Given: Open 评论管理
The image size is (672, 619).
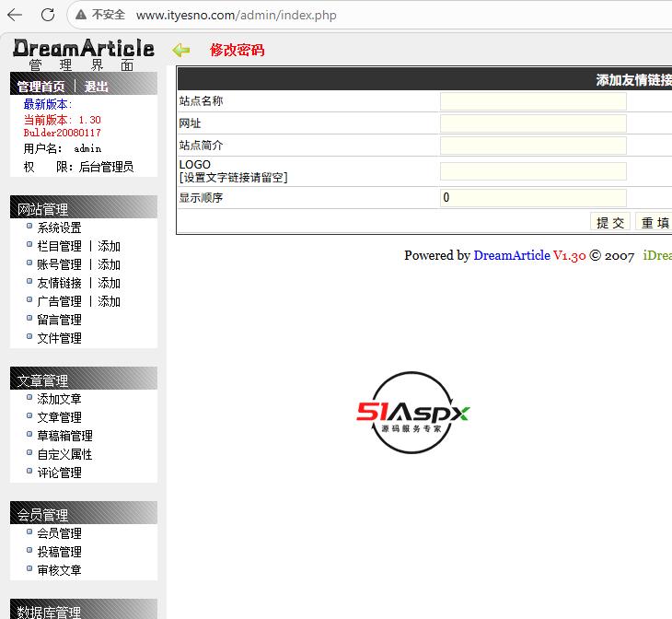Looking at the screenshot, I should 59,473.
